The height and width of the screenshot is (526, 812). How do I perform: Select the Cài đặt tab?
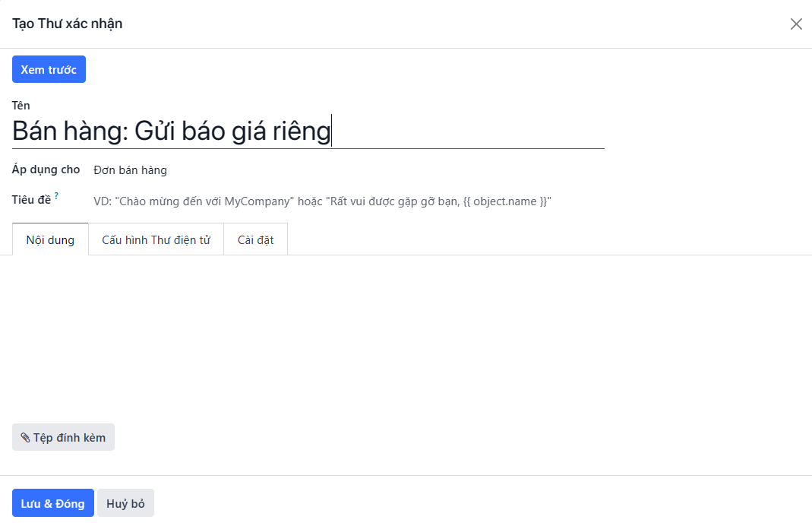click(255, 239)
